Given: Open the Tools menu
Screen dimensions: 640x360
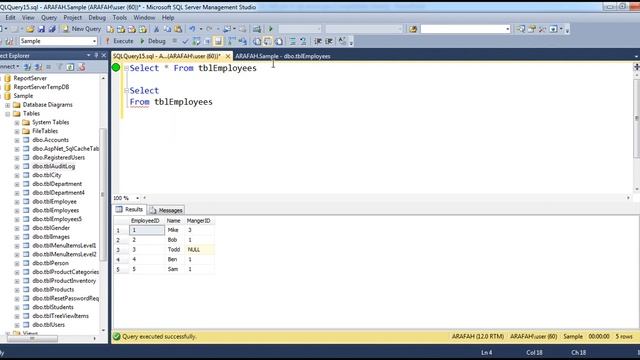Looking at the screenshot, I should (x=120, y=18).
